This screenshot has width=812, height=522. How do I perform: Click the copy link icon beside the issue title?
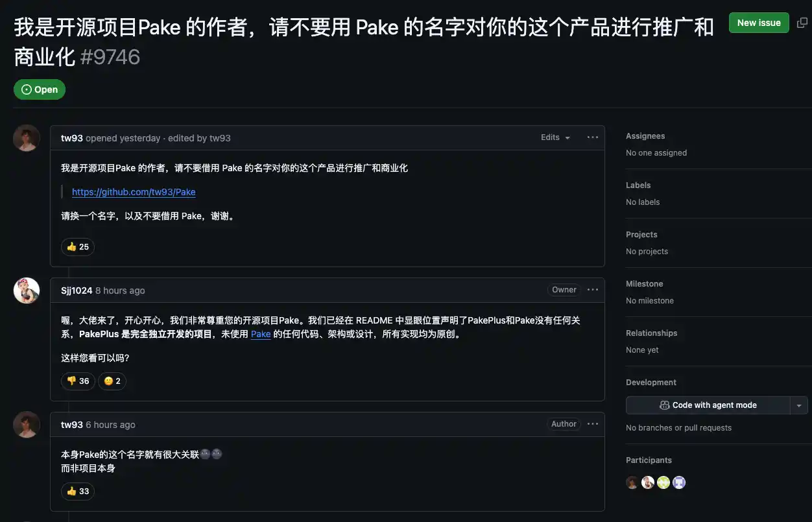[x=801, y=23]
